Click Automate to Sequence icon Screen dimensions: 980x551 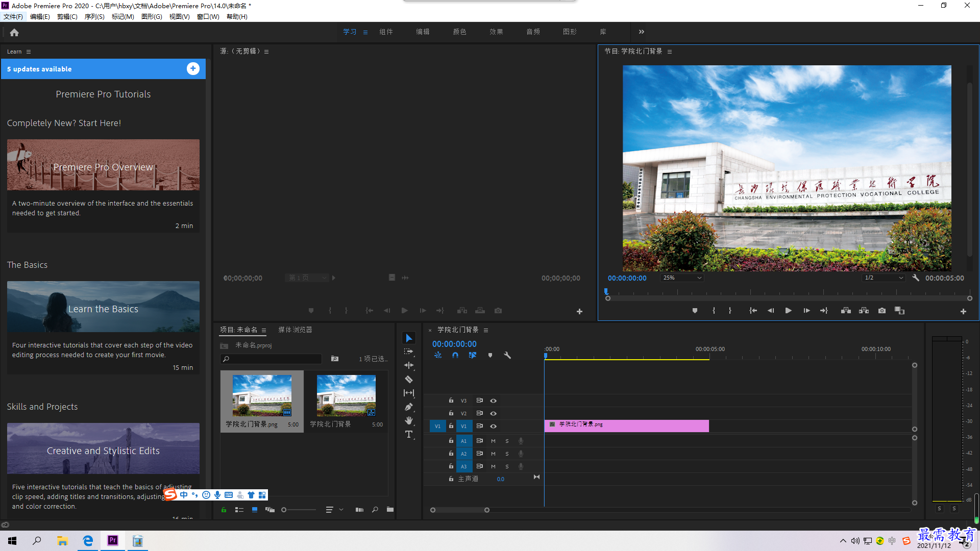point(359,510)
